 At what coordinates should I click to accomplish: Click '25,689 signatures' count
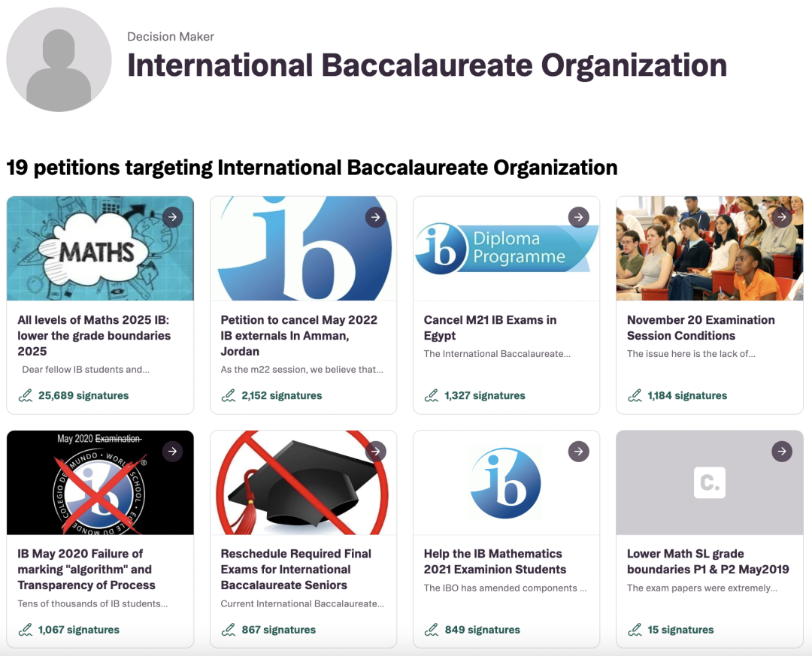click(x=83, y=395)
